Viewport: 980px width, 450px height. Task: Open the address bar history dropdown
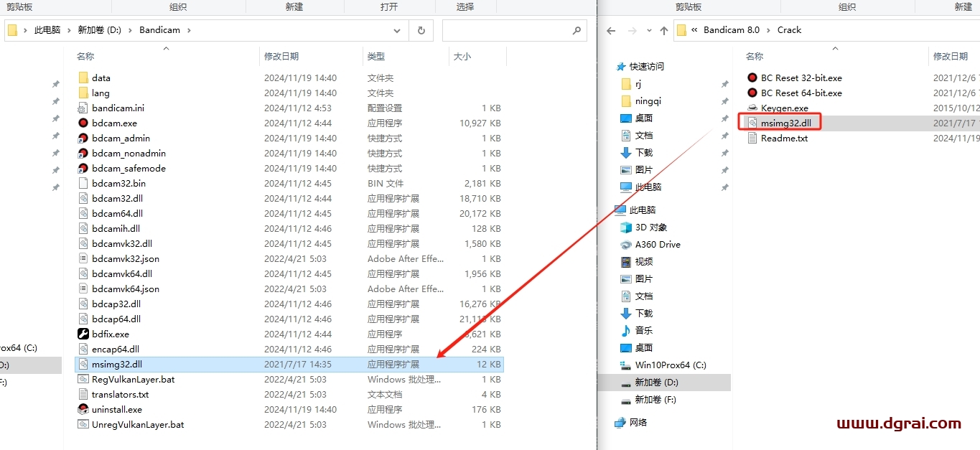tap(397, 30)
